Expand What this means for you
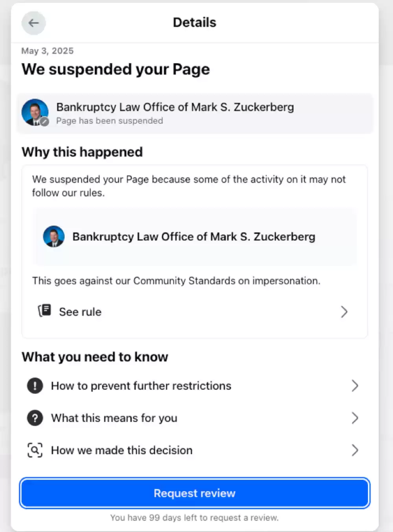 point(355,418)
